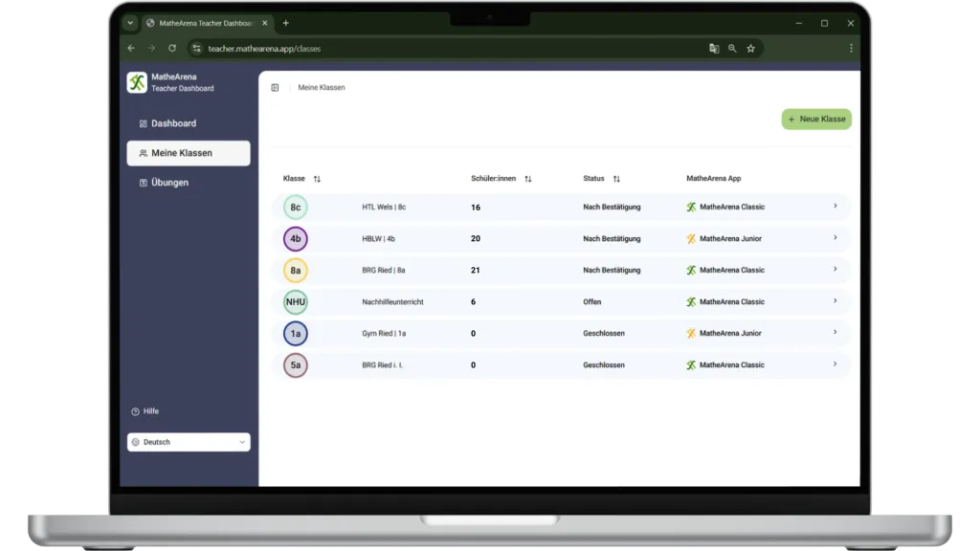Click student count 21 in 8a row

[x=476, y=271]
